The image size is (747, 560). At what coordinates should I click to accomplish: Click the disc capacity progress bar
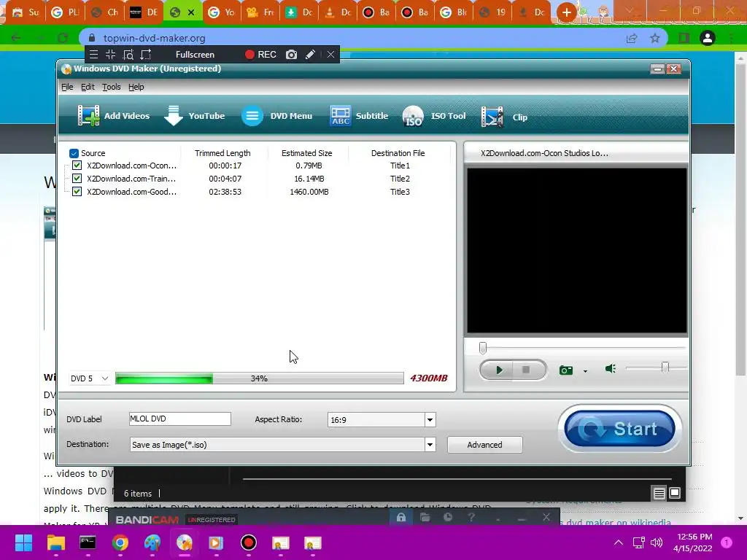tap(260, 378)
